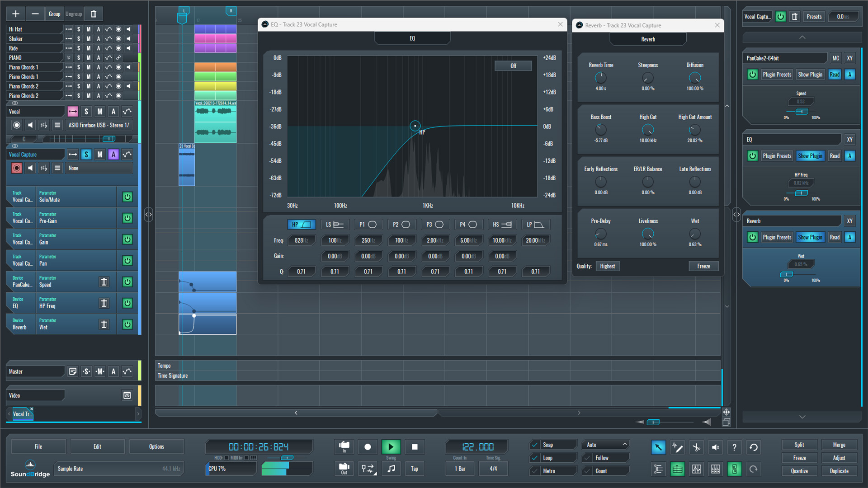Screen dimensions: 868x488
Task: Click the Record button in transport
Action: (x=368, y=447)
